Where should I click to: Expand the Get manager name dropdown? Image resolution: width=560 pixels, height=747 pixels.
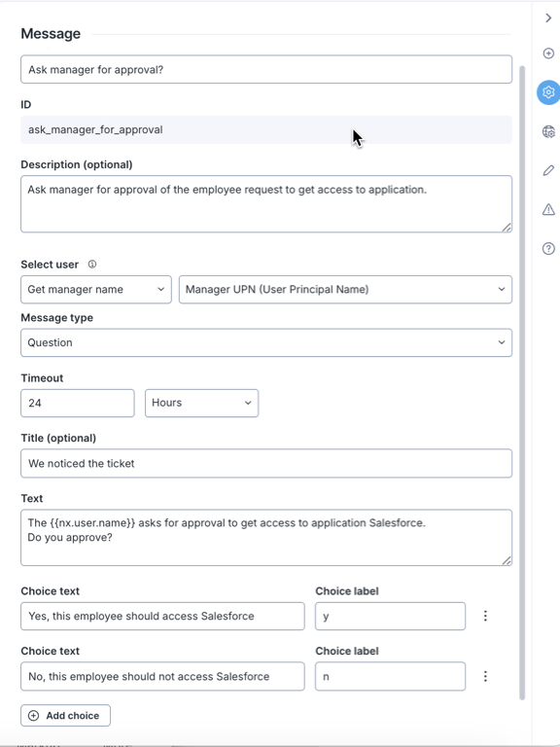(96, 289)
